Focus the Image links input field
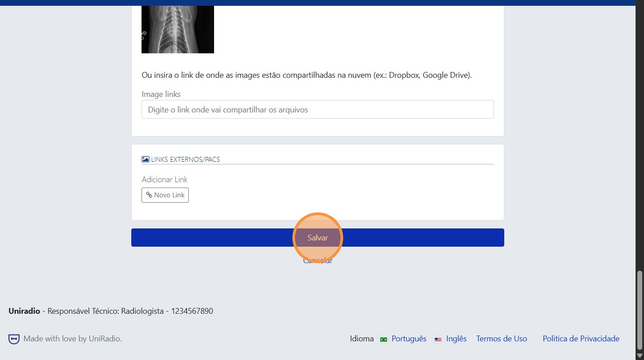 pos(317,109)
